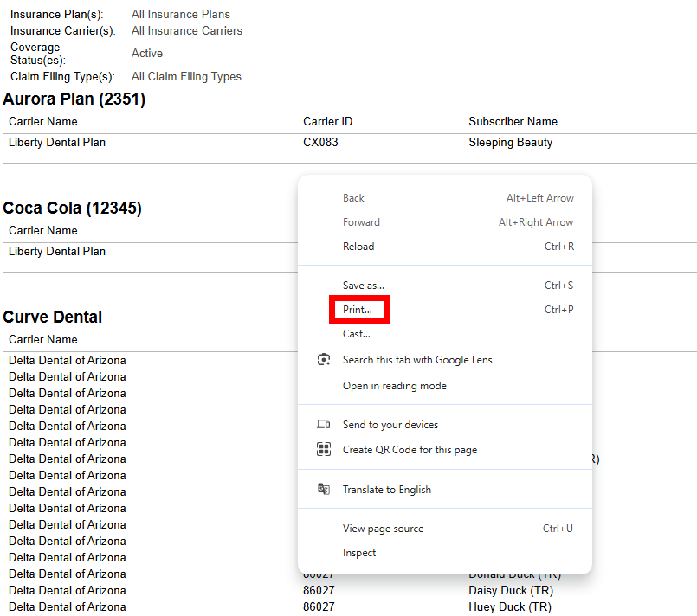The width and height of the screenshot is (697, 616).
Task: Click the Send to your devices icon
Action: pyautogui.click(x=324, y=424)
